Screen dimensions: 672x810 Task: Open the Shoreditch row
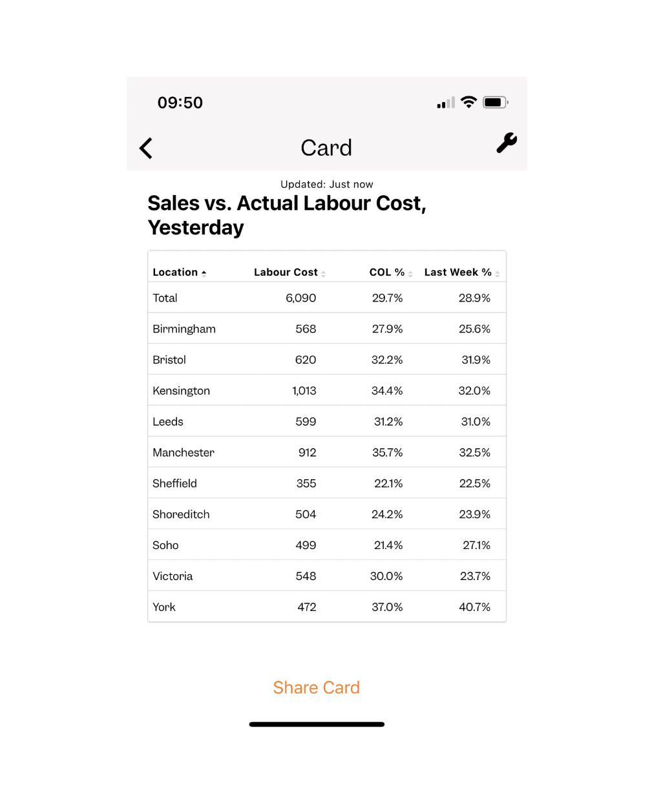click(327, 514)
